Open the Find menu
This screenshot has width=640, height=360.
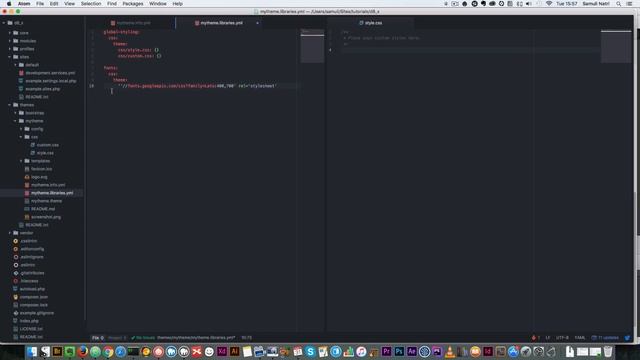pos(112,4)
